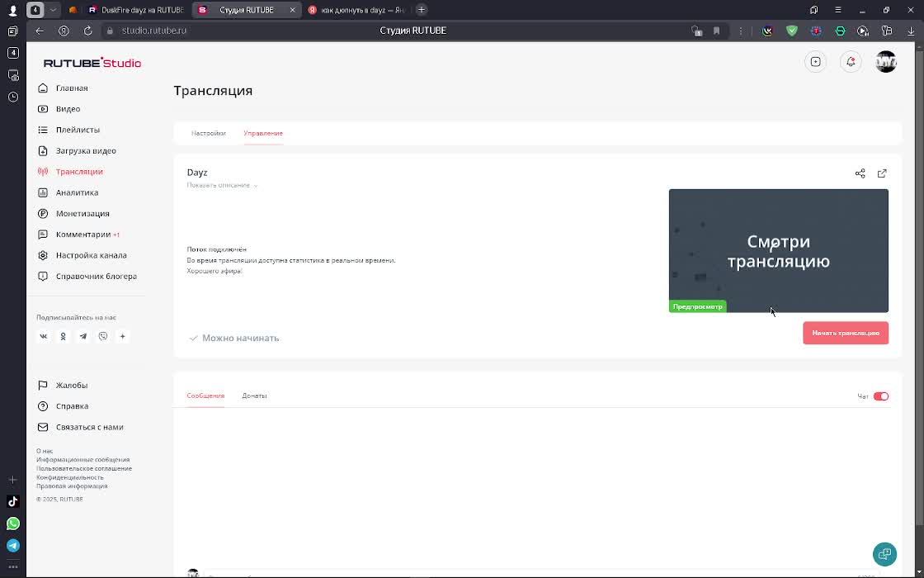Click the address bar studio.rutube.ru

(154, 31)
